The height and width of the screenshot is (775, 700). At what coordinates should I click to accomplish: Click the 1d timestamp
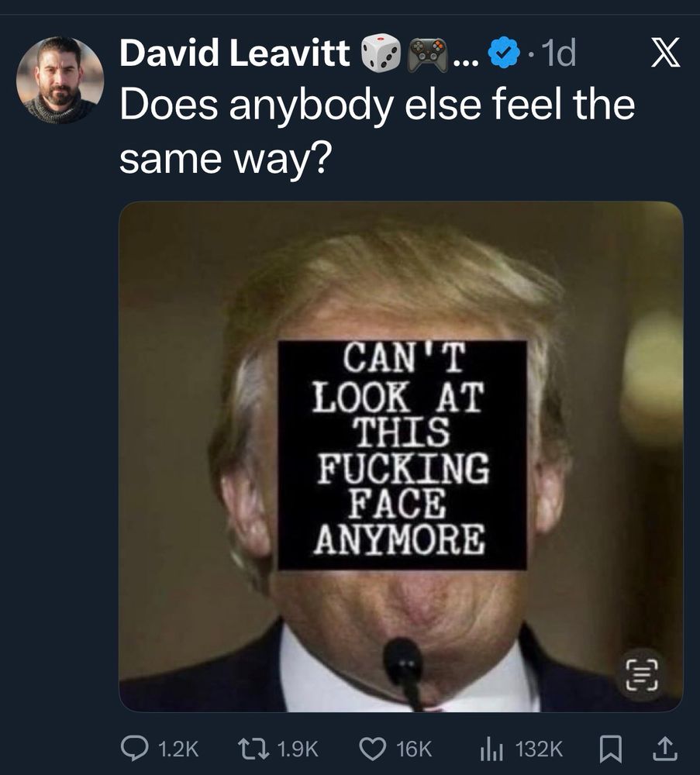point(559,52)
